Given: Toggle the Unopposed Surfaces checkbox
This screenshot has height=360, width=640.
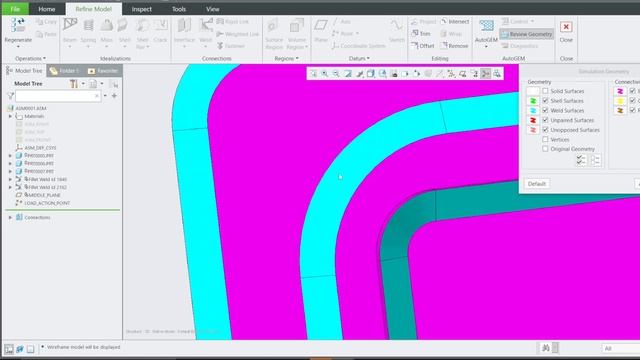Looking at the screenshot, I should click(545, 129).
